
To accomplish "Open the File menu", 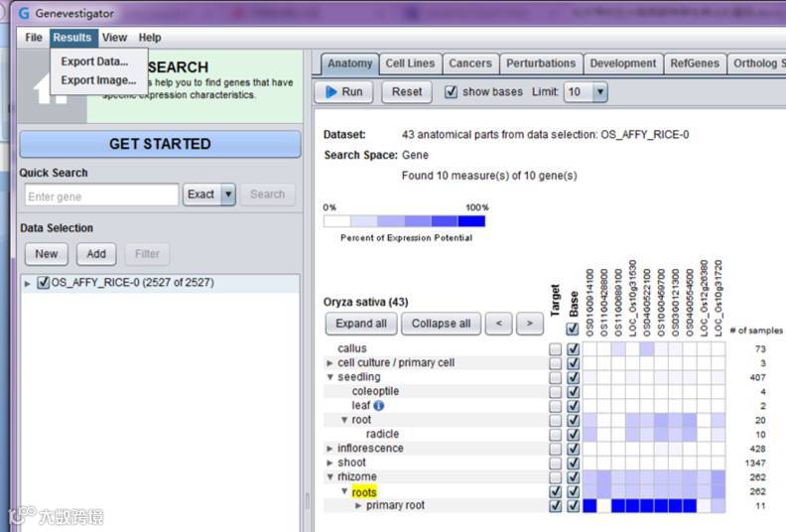I will coord(34,38).
